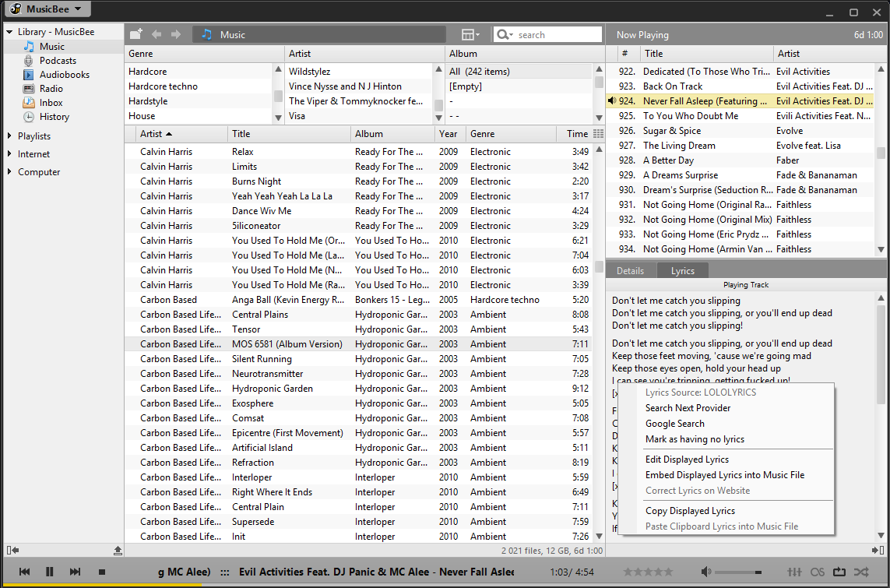This screenshot has width=890, height=588.
Task: Switch to the Lyrics tab
Action: coord(682,271)
